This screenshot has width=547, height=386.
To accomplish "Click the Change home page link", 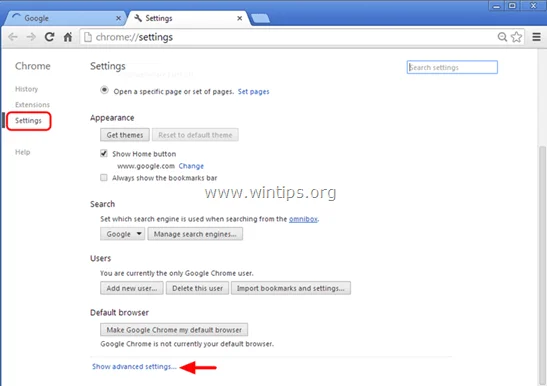I will pos(191,166).
